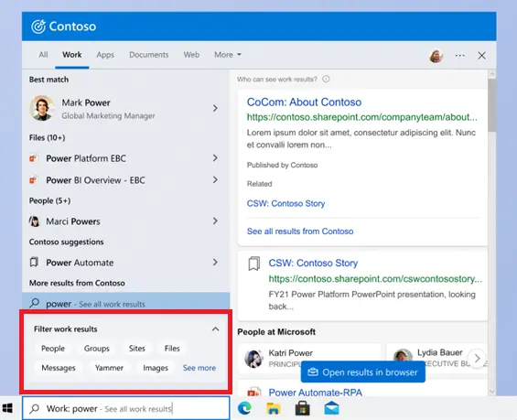
Task: Collapse the Filter work results section
Action: (215, 329)
